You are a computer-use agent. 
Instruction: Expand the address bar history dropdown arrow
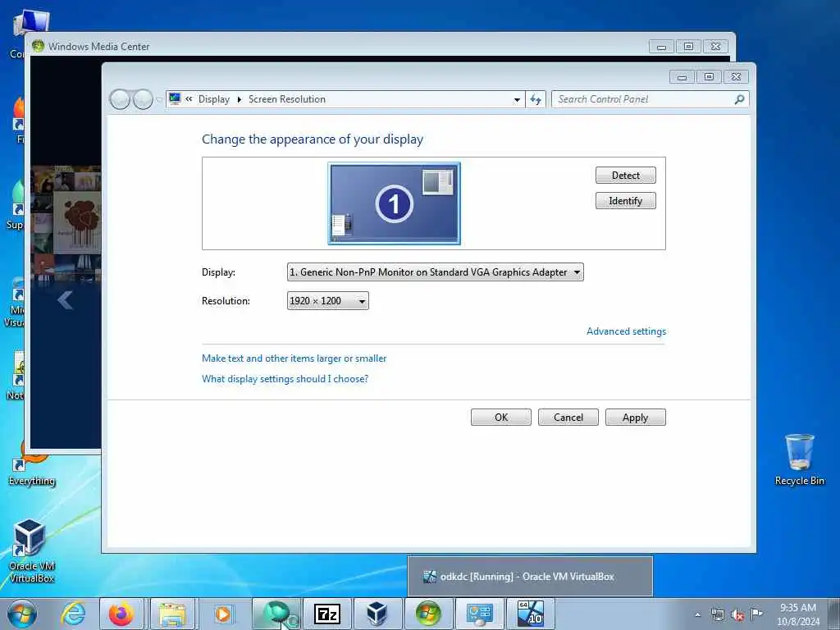click(x=517, y=99)
